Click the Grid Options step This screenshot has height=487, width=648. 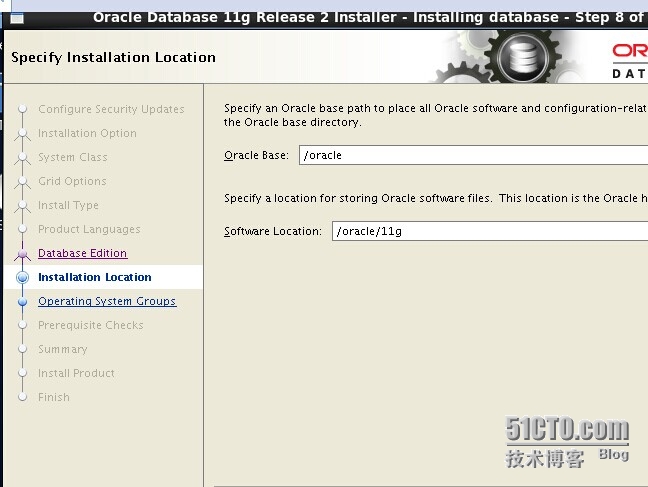[x=72, y=181]
